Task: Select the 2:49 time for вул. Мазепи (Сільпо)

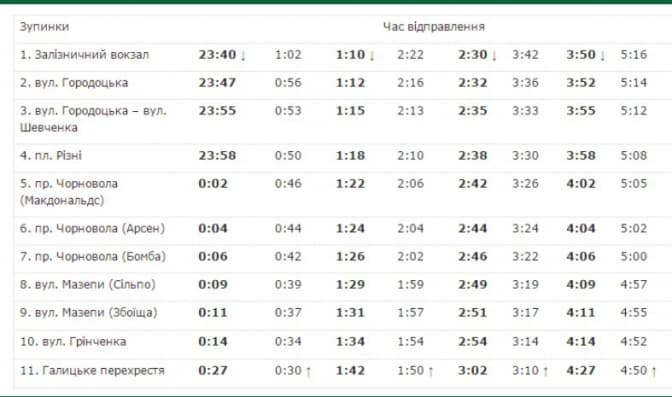Action: click(472, 285)
